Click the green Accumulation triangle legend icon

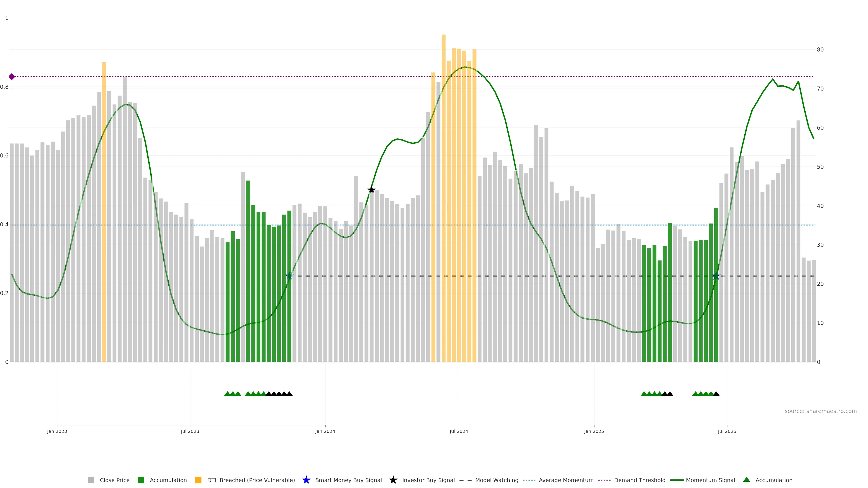(x=746, y=480)
